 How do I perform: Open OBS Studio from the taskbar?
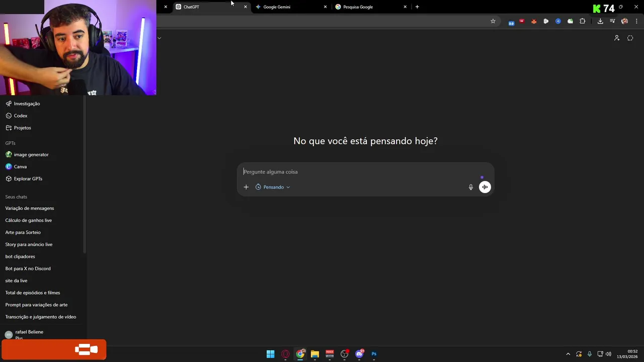[344, 354]
